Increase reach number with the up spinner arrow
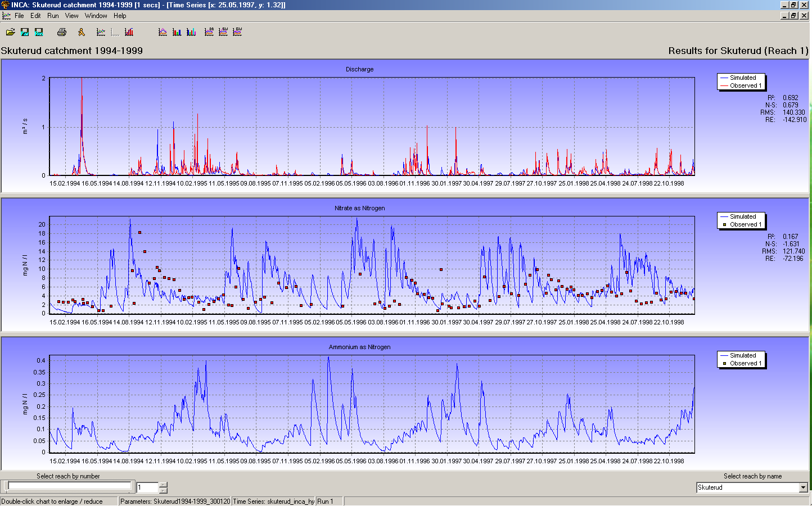 [164, 485]
